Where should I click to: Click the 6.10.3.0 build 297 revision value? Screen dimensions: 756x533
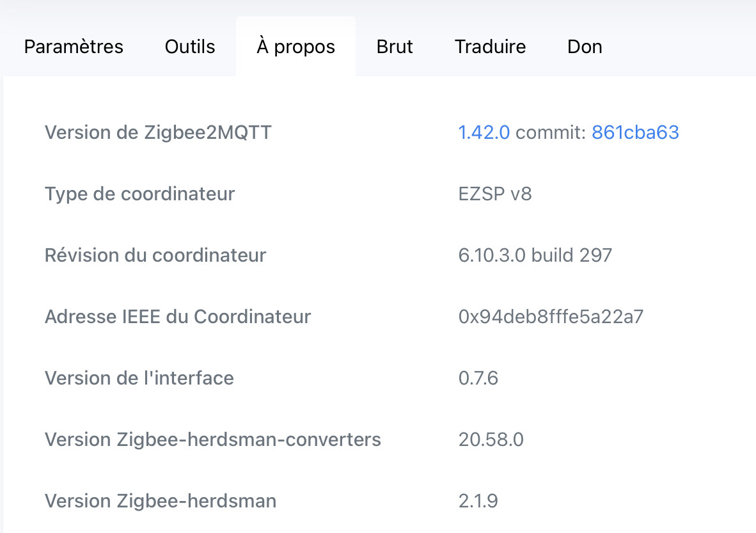pos(535,255)
